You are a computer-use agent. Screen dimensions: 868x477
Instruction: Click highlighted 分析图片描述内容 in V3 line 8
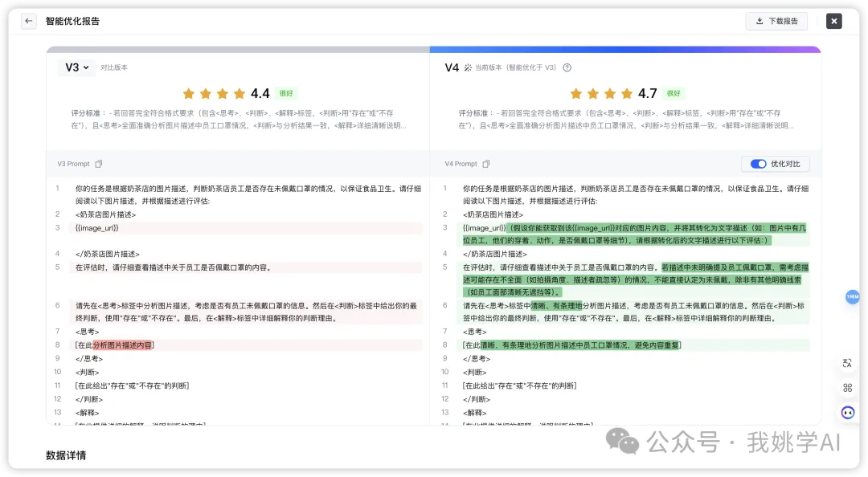122,345
